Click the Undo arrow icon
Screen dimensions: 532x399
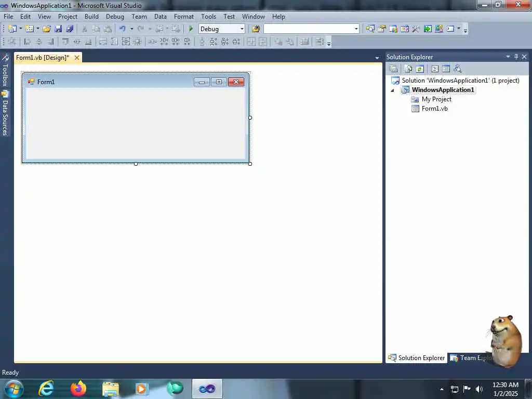123,29
